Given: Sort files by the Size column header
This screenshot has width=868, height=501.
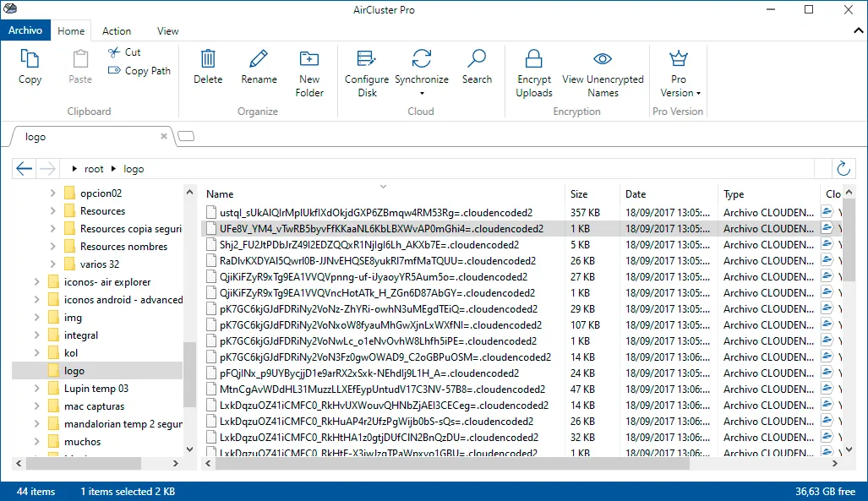Looking at the screenshot, I should pyautogui.click(x=579, y=194).
